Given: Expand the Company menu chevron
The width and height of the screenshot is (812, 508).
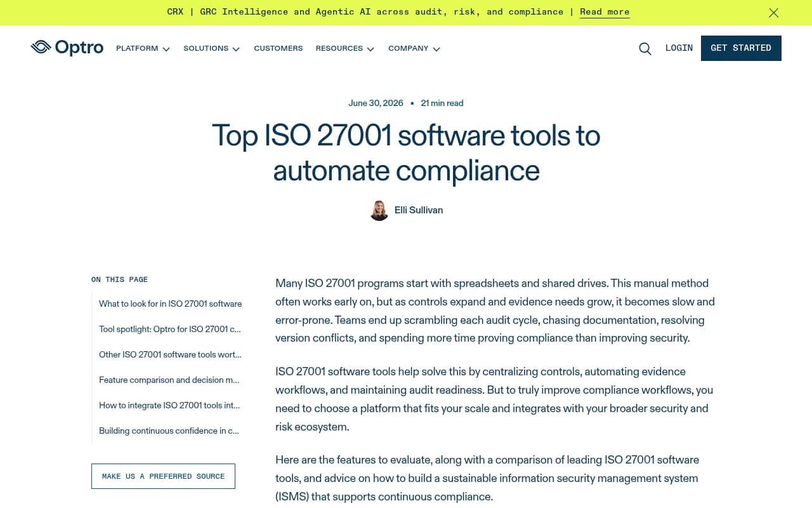Looking at the screenshot, I should (436, 49).
